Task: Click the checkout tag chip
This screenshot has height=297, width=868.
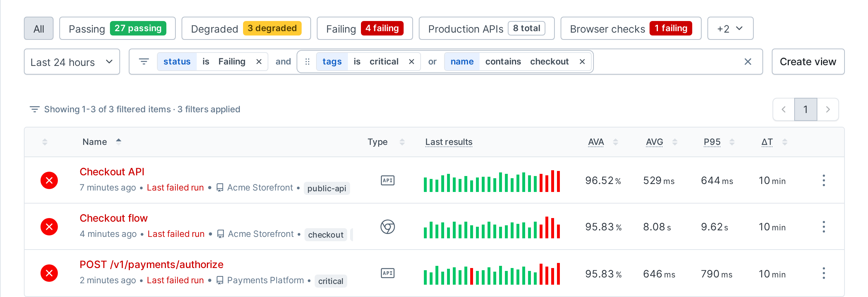Action: coord(325,235)
